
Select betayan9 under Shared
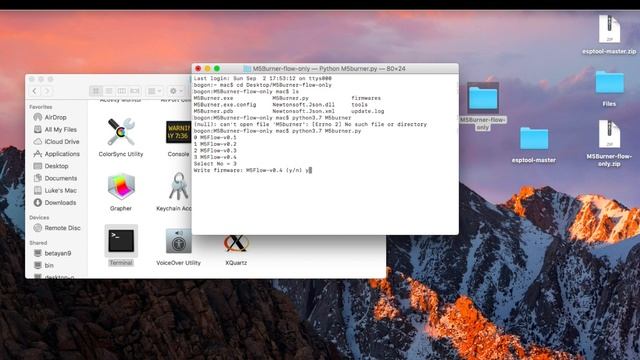(x=52, y=253)
